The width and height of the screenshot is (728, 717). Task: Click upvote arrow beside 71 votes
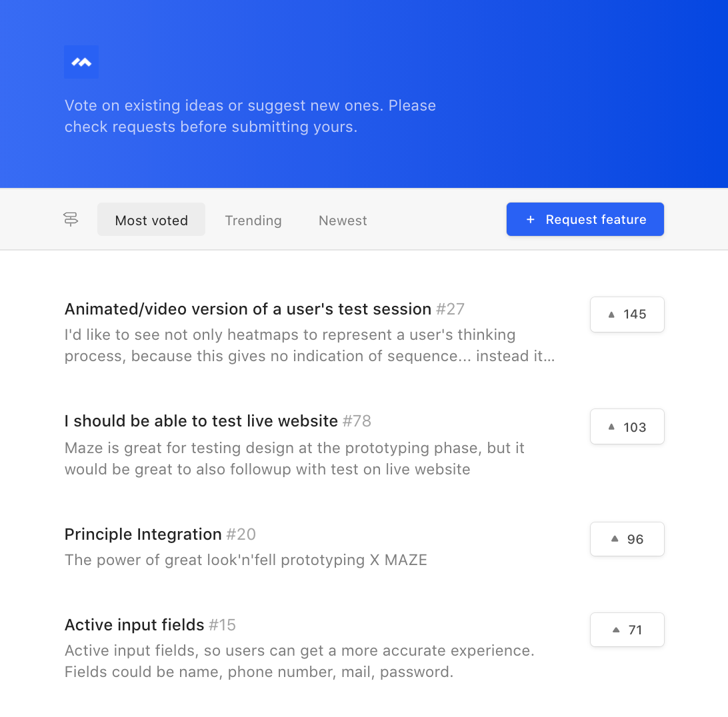pos(616,630)
